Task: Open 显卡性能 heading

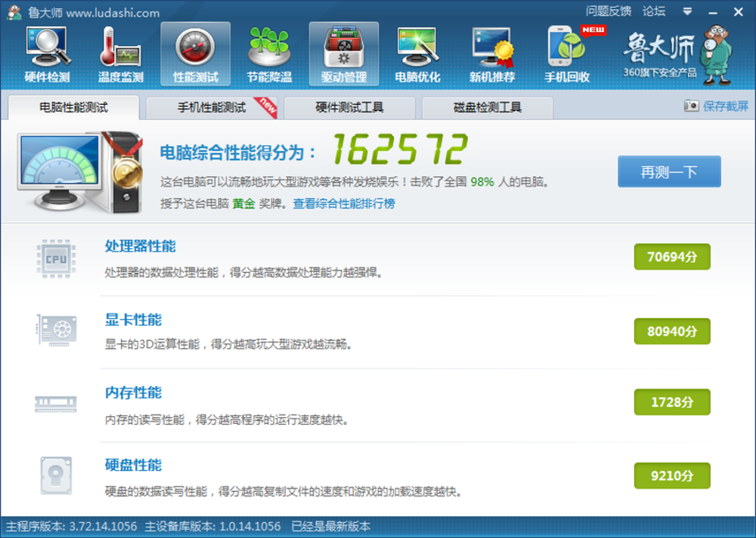Action: [x=134, y=320]
